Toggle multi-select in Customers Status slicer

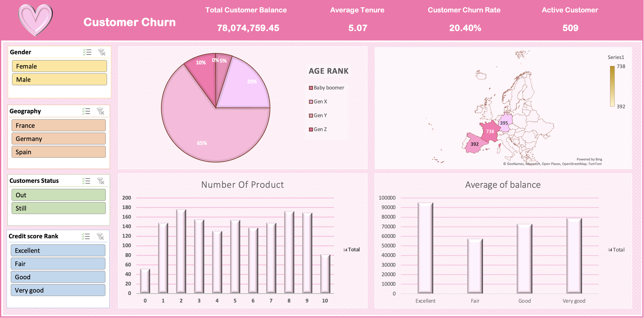(x=86, y=181)
